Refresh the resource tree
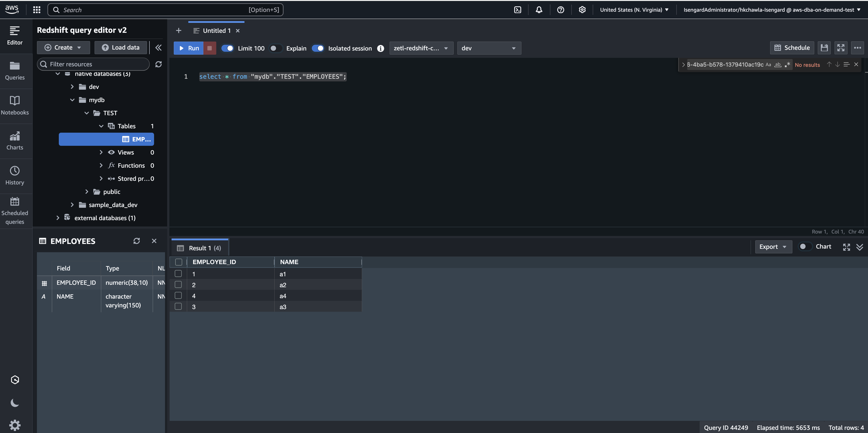868x433 pixels. (x=158, y=64)
